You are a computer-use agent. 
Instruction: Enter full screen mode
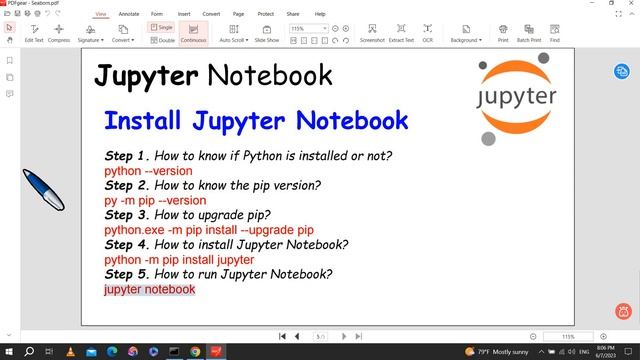[x=619, y=14]
